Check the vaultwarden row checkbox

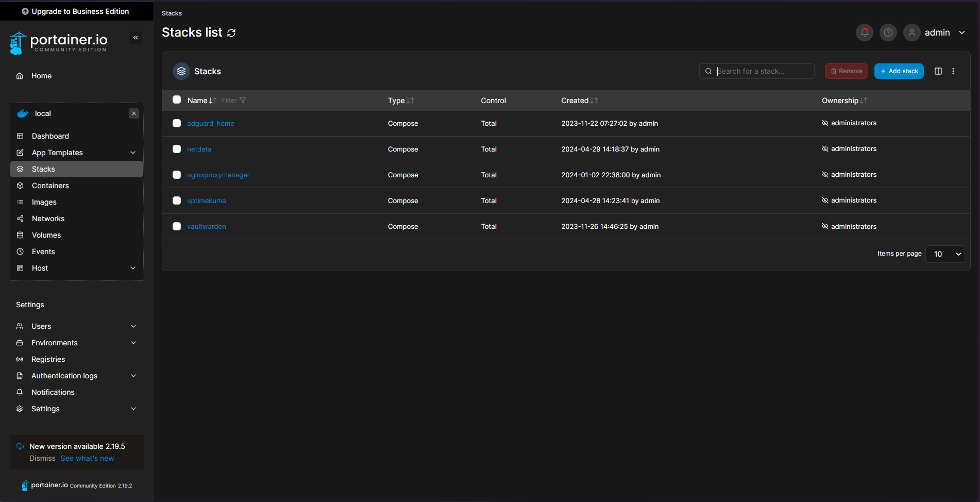[177, 226]
